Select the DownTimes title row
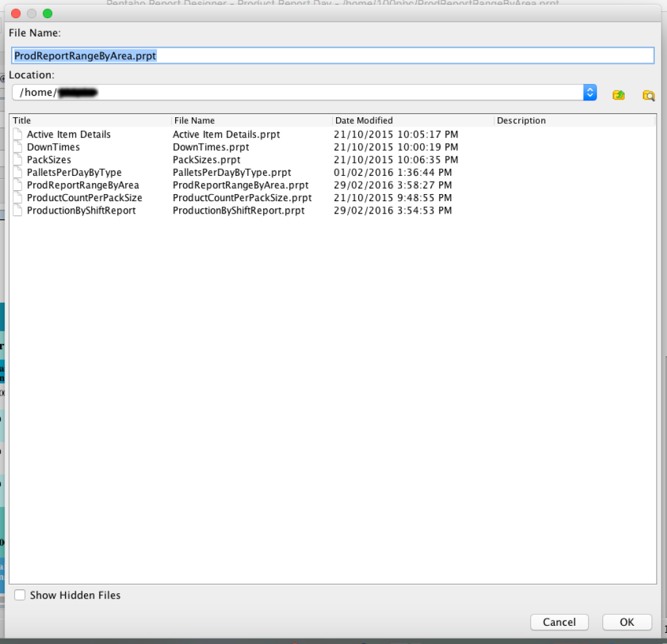This screenshot has width=667, height=644. pyautogui.click(x=53, y=147)
